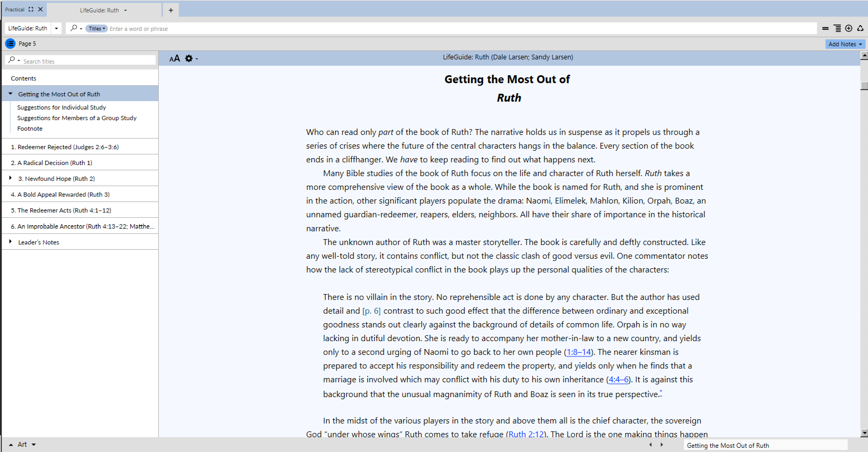Click the magnifier in main search bar
The image size is (868, 452).
pos(73,28)
